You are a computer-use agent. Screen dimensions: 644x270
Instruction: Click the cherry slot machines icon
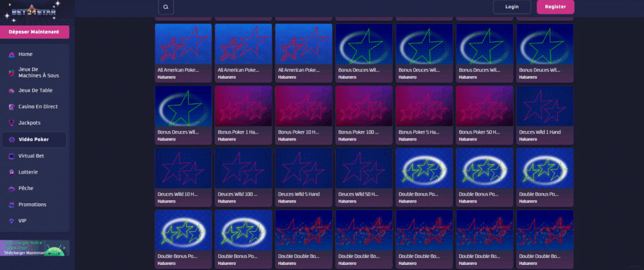[11, 73]
